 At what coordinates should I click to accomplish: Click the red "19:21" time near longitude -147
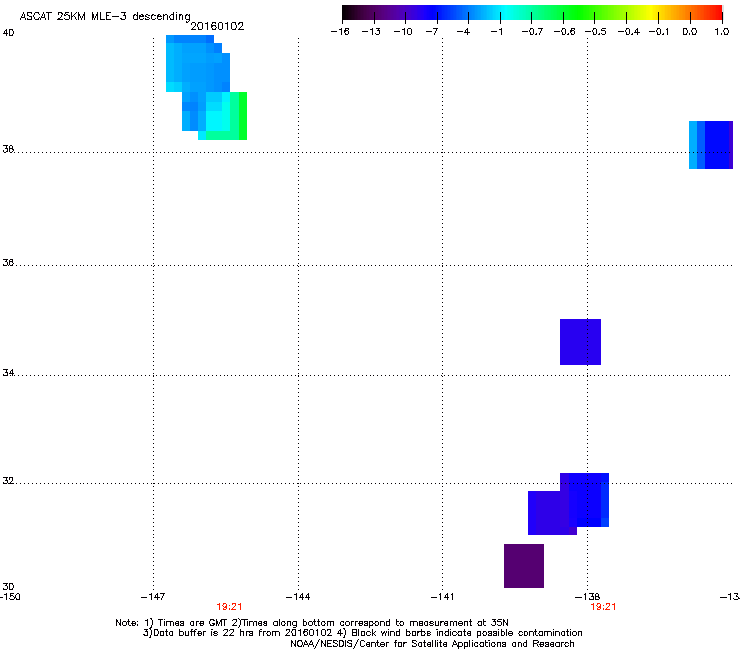[x=229, y=607]
